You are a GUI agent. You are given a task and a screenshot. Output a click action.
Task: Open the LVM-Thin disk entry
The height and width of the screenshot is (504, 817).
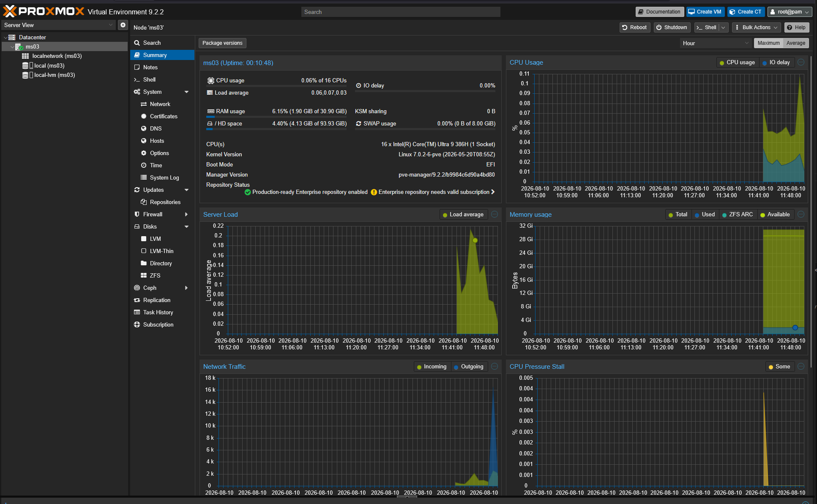[x=162, y=251]
